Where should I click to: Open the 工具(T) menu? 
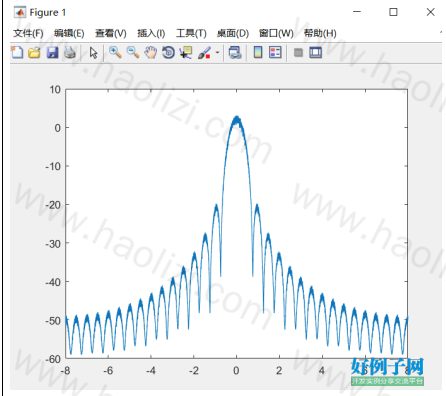pos(191,33)
